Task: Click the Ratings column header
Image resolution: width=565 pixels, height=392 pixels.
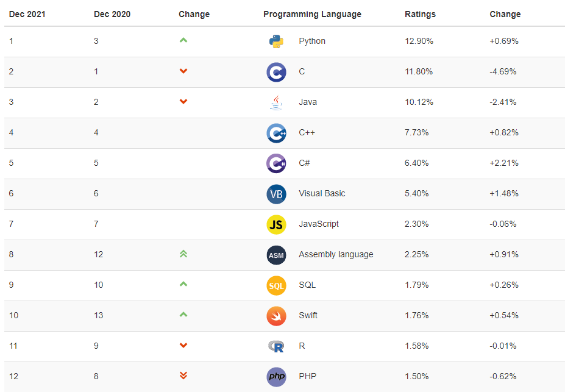Action: [420, 14]
